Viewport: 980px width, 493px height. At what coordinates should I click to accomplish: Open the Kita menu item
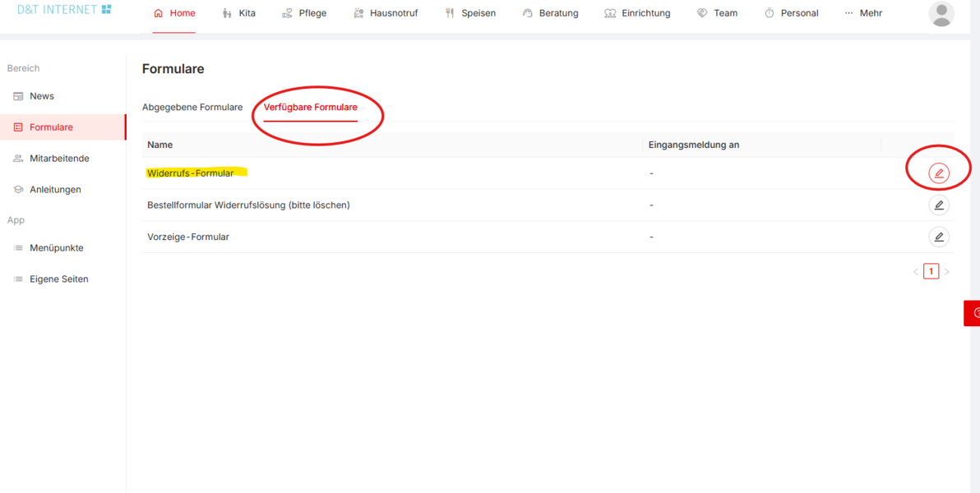pos(238,13)
